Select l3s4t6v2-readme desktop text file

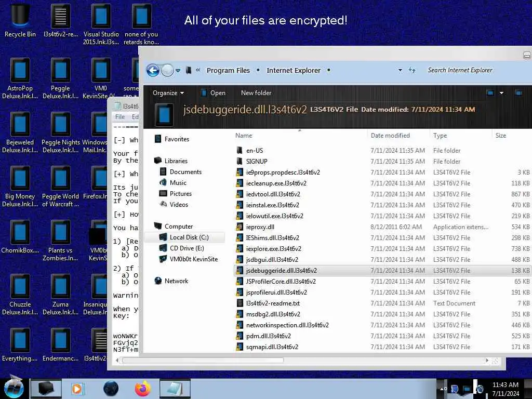click(x=60, y=20)
